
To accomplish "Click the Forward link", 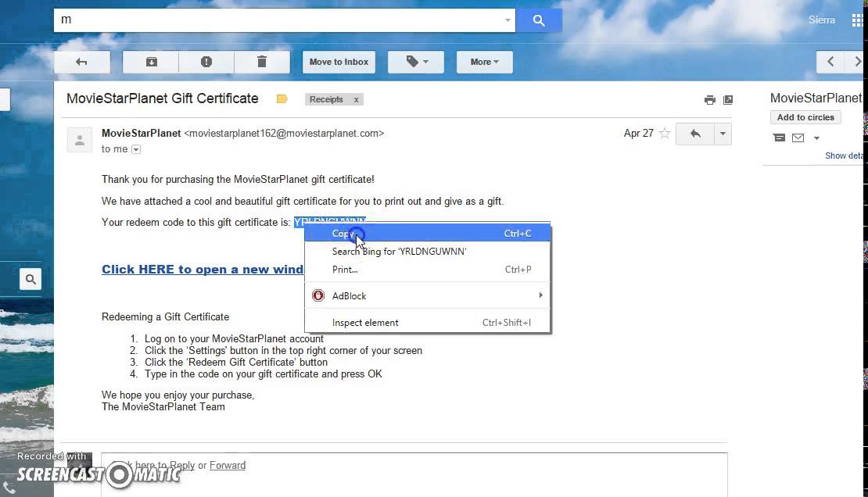I will click(228, 466).
